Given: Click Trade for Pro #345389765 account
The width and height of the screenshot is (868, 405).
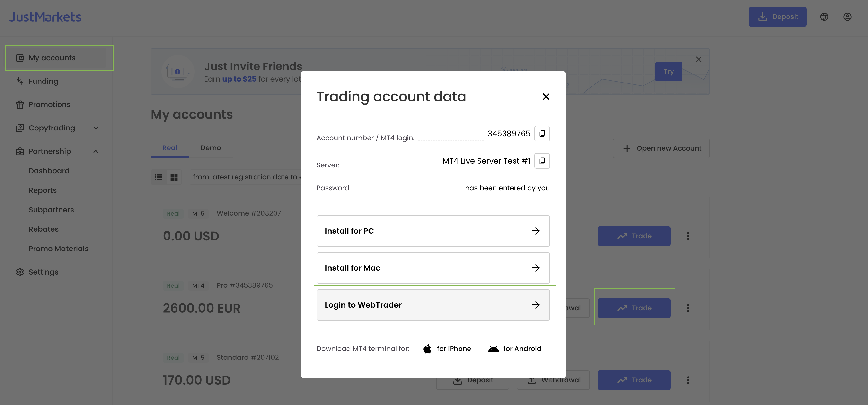Looking at the screenshot, I should tap(634, 308).
